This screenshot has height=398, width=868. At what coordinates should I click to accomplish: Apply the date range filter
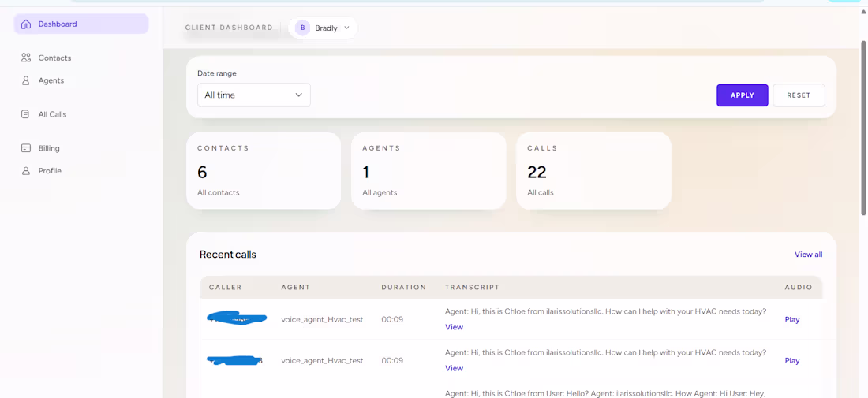[x=743, y=95]
